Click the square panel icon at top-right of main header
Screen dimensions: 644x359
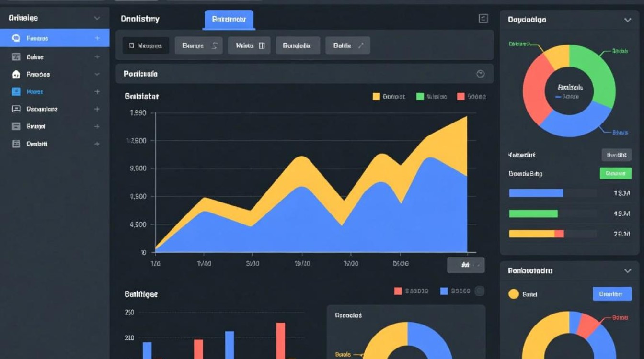[483, 19]
